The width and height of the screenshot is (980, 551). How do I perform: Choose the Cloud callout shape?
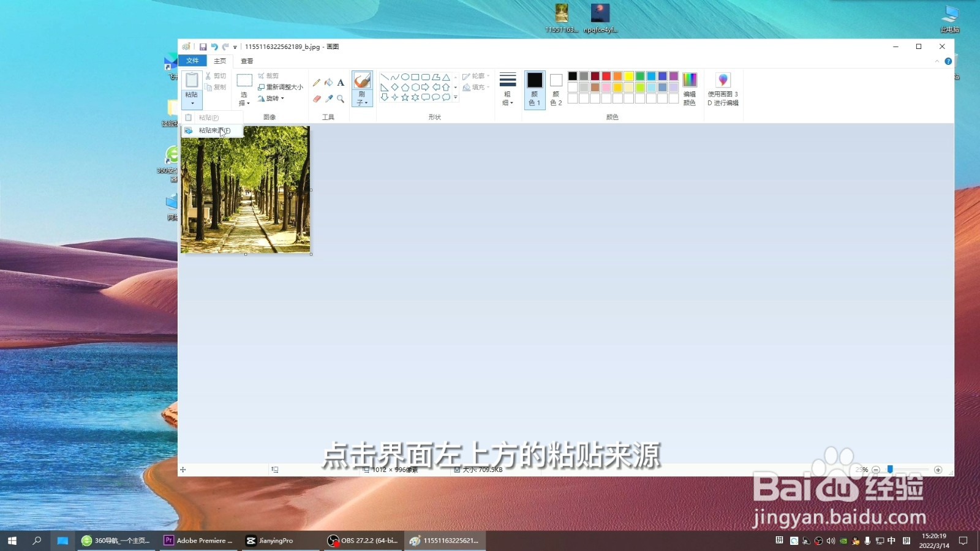point(446,97)
